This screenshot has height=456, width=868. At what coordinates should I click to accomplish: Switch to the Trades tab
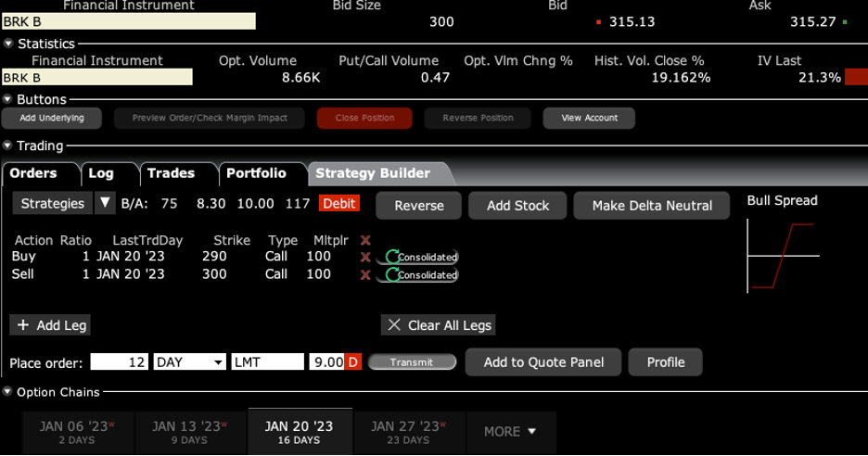coord(171,173)
